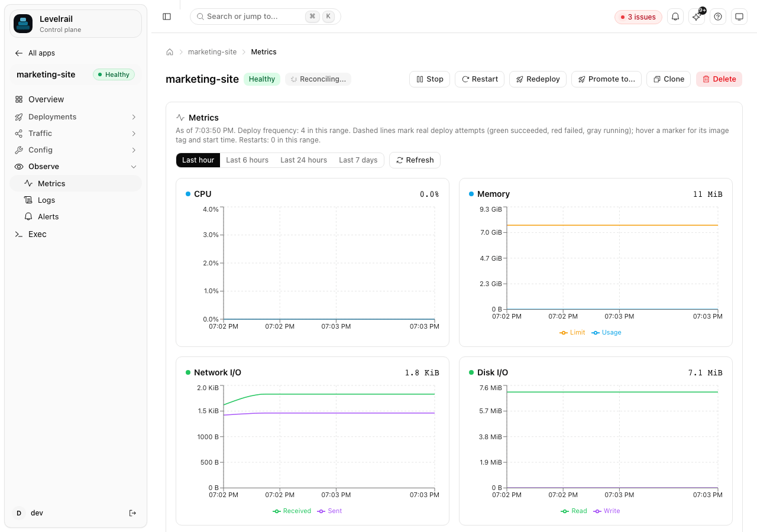757x532 pixels.
Task: Click the Clone button
Action: pyautogui.click(x=669, y=79)
